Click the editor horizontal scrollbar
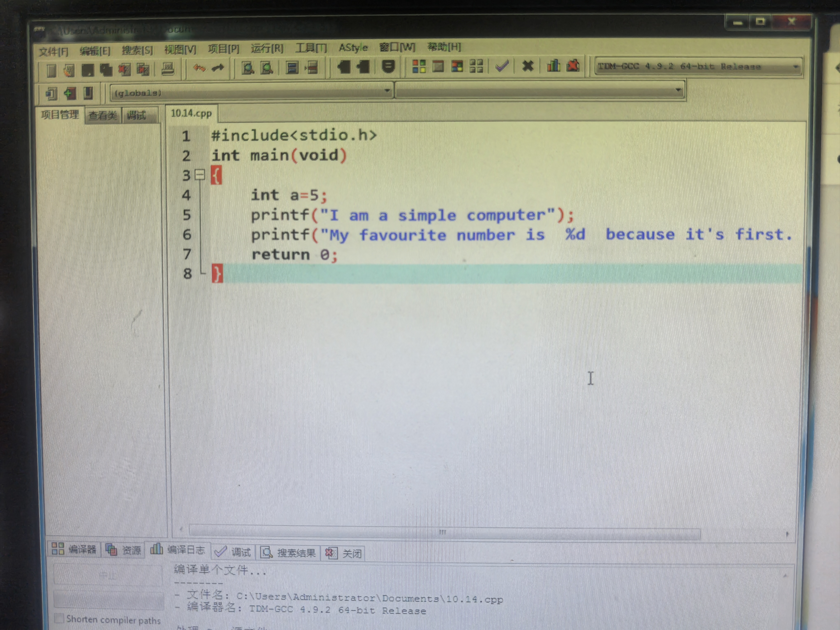The width and height of the screenshot is (840, 630). click(x=442, y=532)
